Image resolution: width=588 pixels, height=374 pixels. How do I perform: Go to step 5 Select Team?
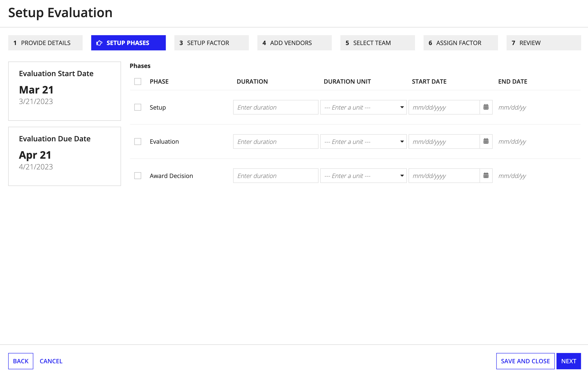click(x=377, y=43)
